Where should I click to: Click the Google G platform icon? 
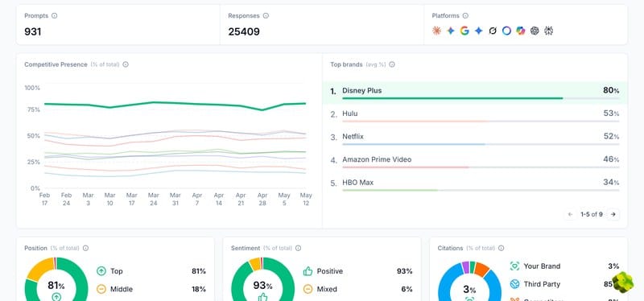coord(464,31)
